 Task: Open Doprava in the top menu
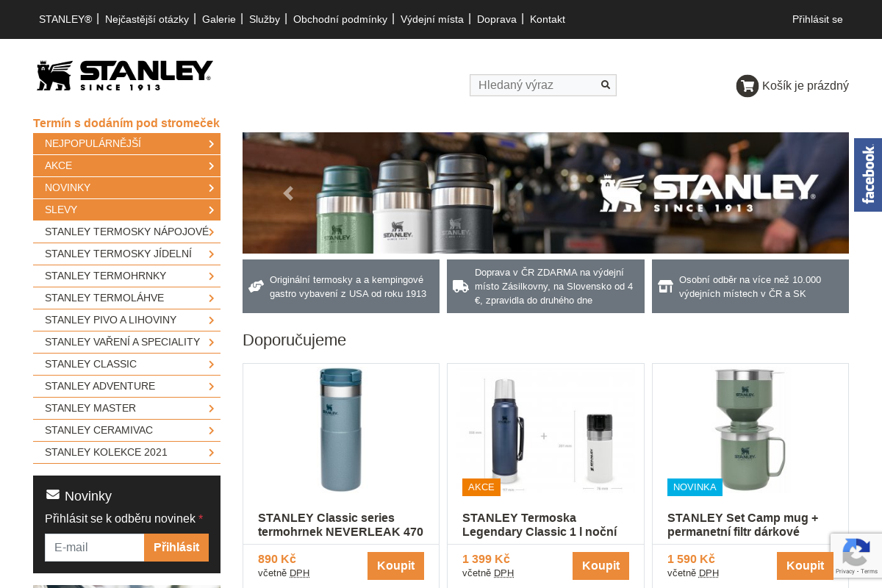click(497, 19)
